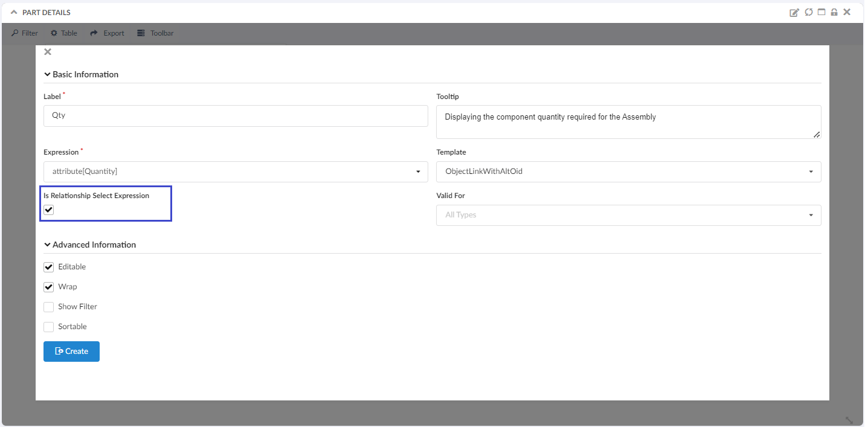Close the dialog with the gray X icon
Image resolution: width=868 pixels, height=427 pixels.
coord(48,52)
